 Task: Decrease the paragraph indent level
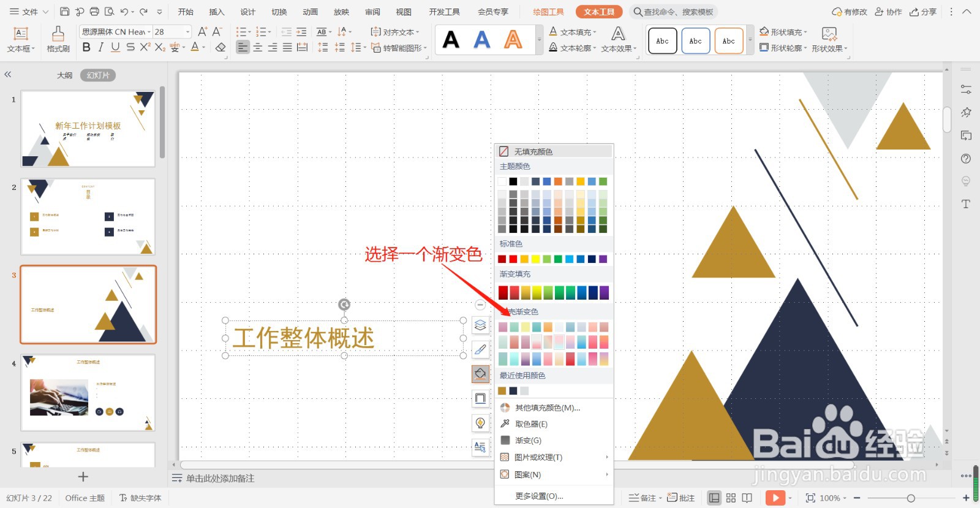286,32
